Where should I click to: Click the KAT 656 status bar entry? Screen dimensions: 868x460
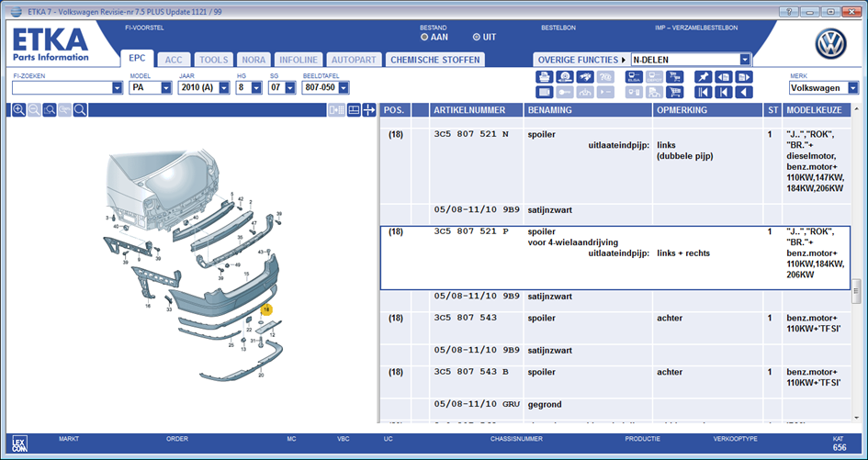(x=840, y=443)
